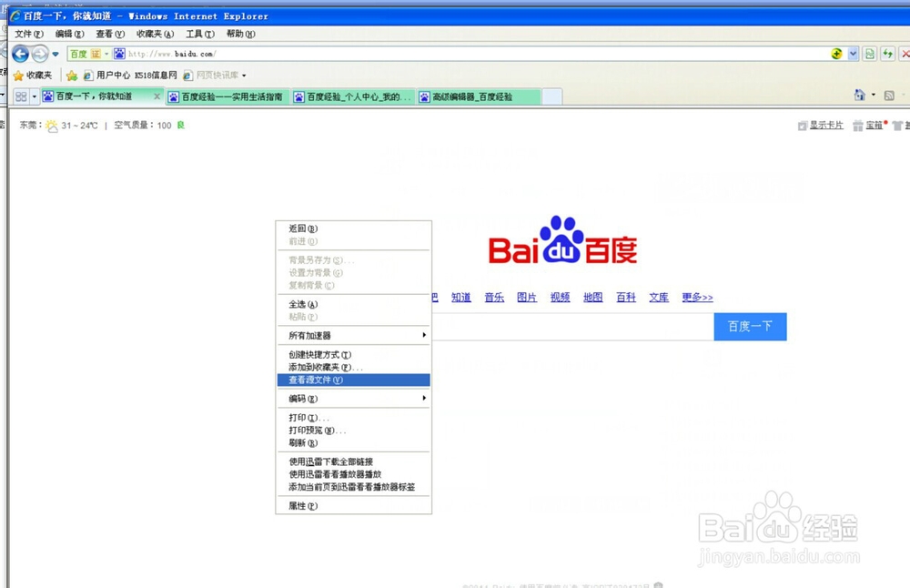
Task: Click the add-to-favorites-bar star icon
Action: pos(72,76)
